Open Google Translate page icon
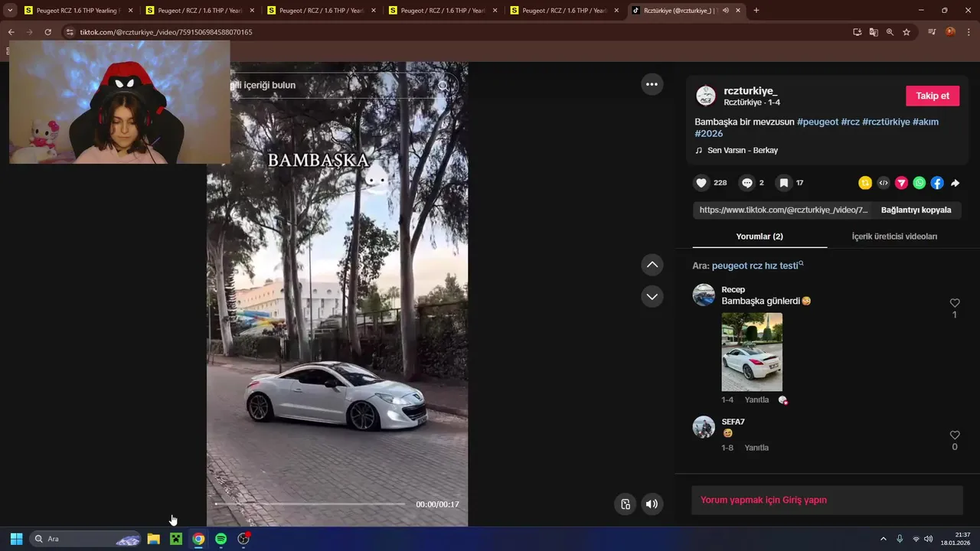 (x=874, y=32)
